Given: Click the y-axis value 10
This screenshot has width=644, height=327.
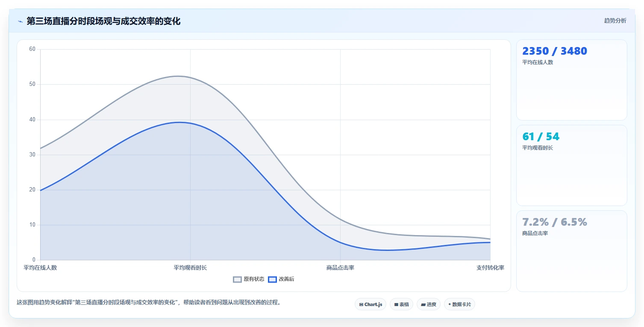Looking at the screenshot, I should pyautogui.click(x=32, y=225).
